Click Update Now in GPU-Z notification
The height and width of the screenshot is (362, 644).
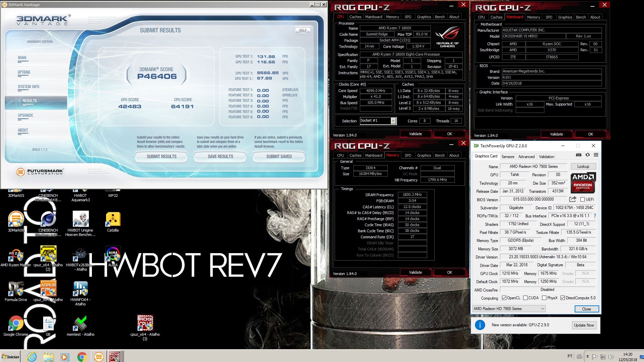coord(584,325)
